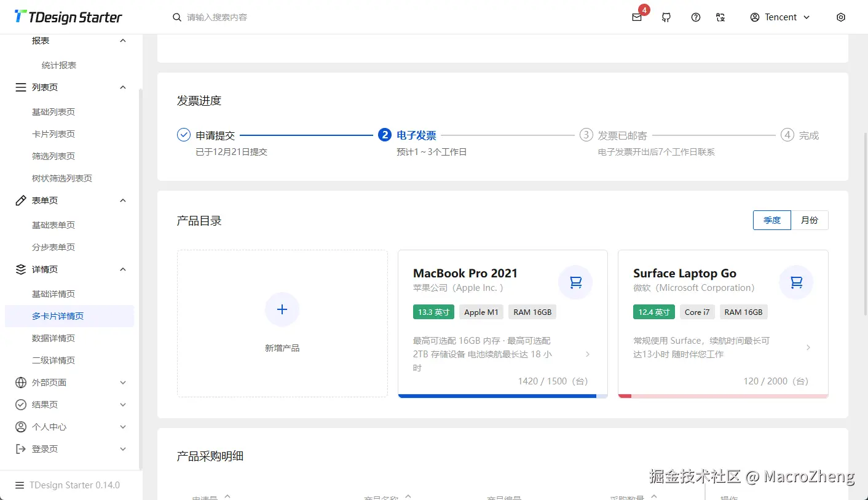This screenshot has width=868, height=500.
Task: Open the settings gear icon in header
Action: tap(841, 17)
